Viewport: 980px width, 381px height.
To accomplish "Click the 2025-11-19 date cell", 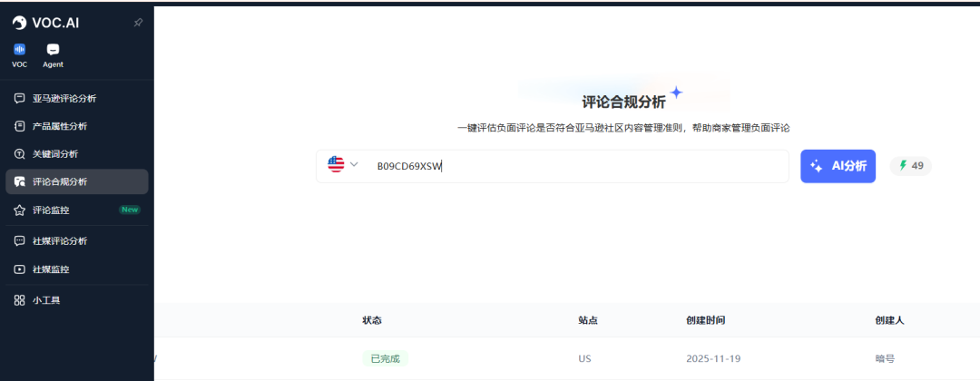I will tap(713, 359).
